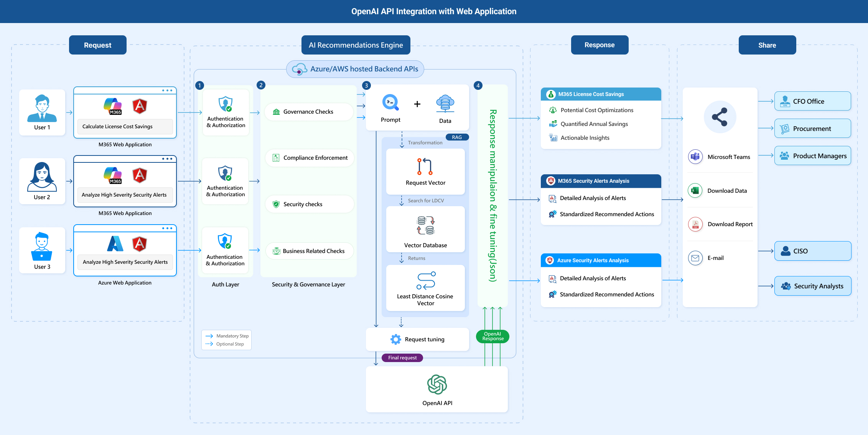This screenshot has height=435, width=868.
Task: Click the M365 License Cost Savings header icon
Action: 551,94
